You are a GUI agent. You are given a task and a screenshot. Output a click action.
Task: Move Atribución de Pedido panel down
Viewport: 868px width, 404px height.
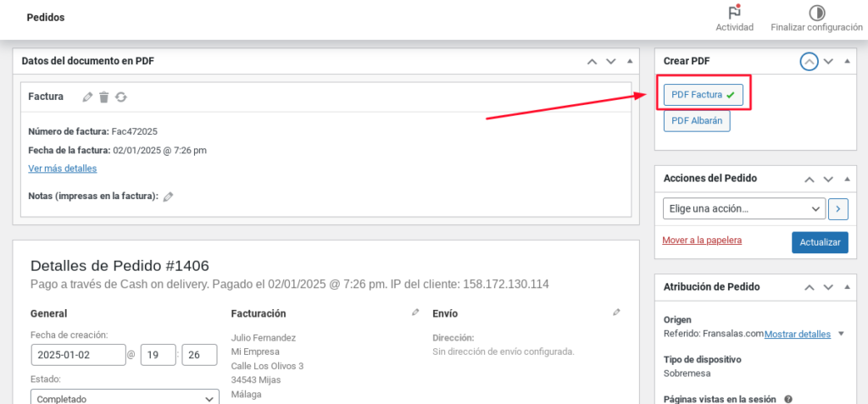tap(828, 287)
